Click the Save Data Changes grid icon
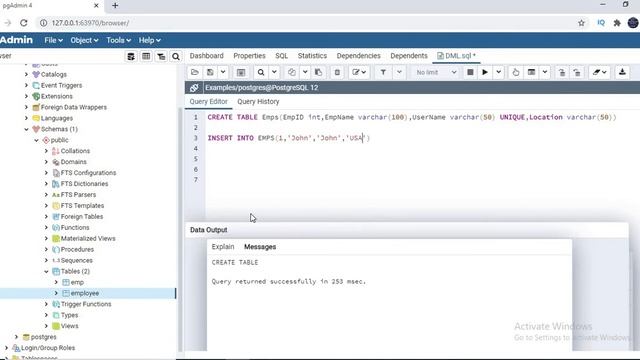640x360 pixels. coord(241,72)
